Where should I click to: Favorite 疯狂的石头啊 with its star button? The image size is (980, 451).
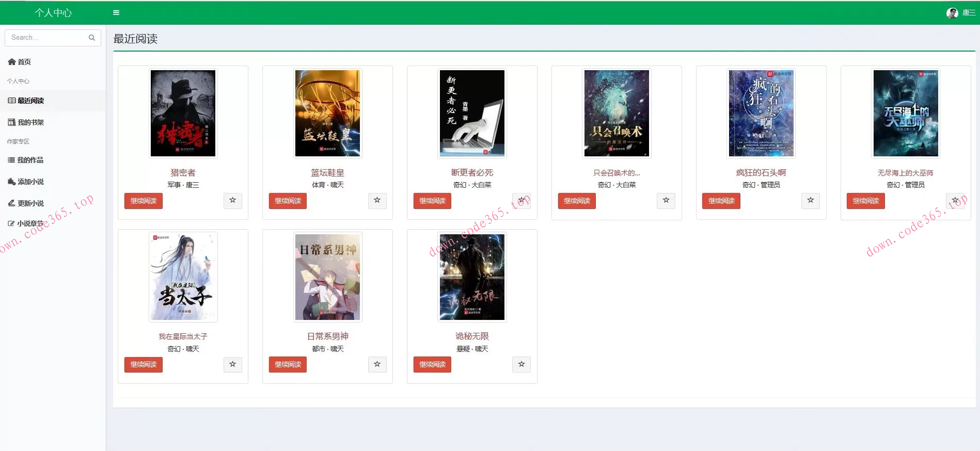(811, 201)
